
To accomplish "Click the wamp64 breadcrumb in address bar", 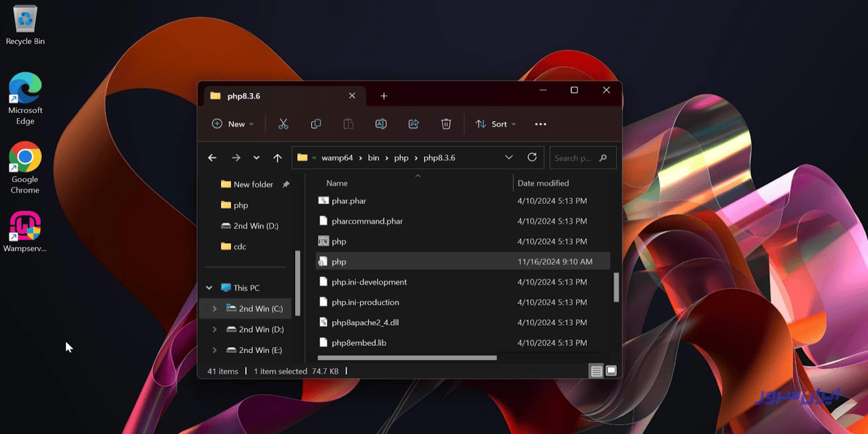I will coord(337,158).
